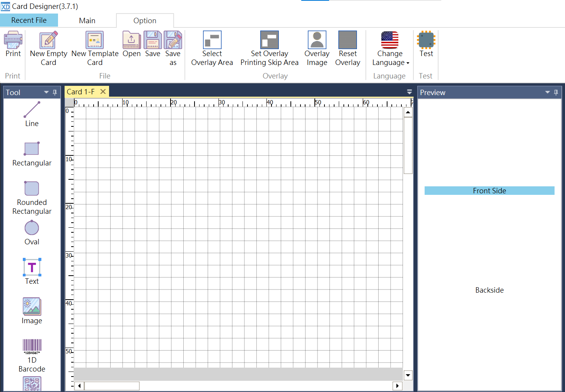
Task: Create a New Template Card
Action: 94,48
